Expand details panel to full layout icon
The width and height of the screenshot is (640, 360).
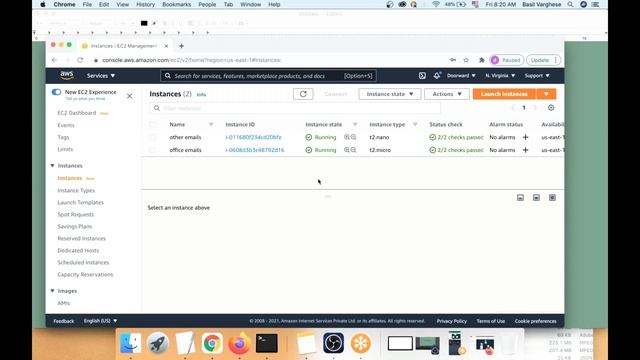tap(552, 198)
